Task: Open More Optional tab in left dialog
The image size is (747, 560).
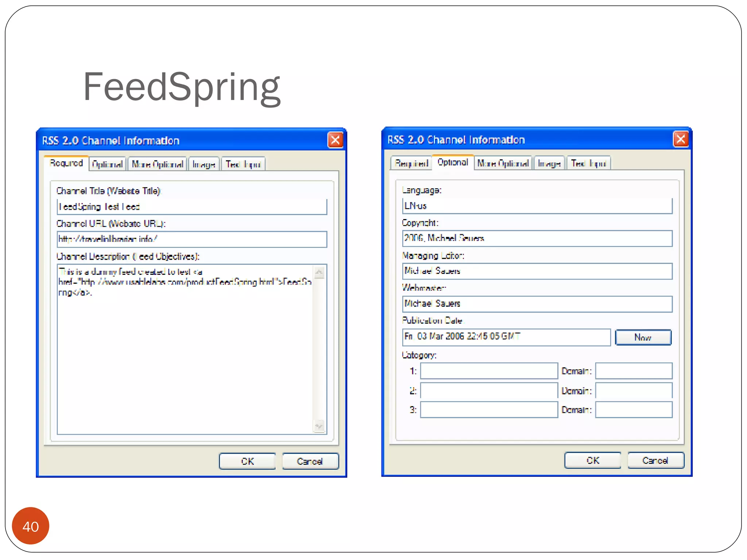Action: [157, 164]
